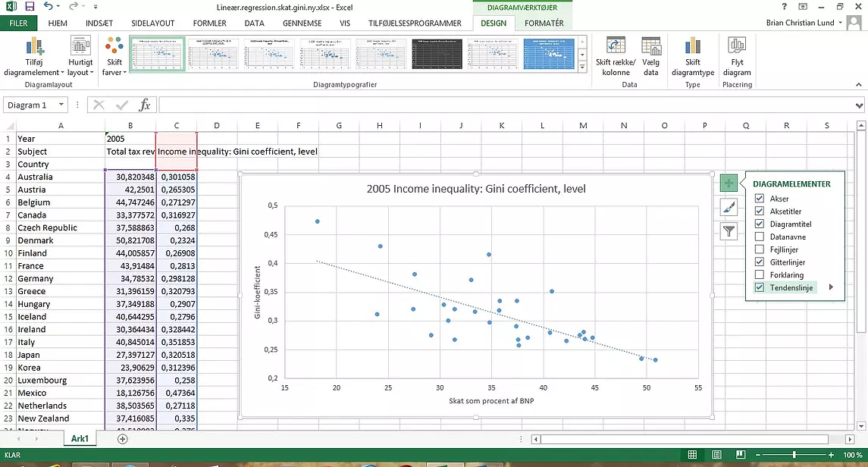Click the Help question mark icon

pos(784,7)
